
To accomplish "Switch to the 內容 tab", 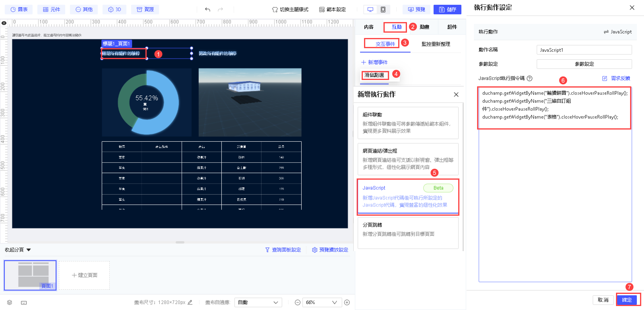I will point(369,27).
